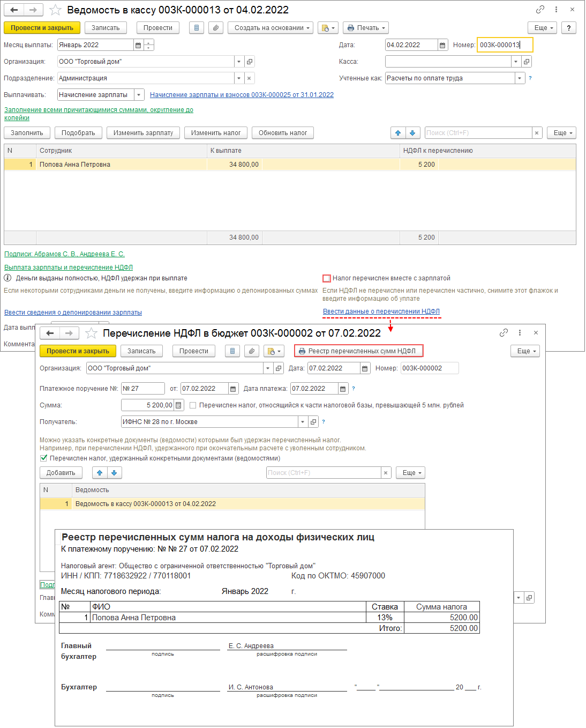Expand Получатель dropdown in Перечисление НДФЛ
Viewport: 586px width, 728px height.
303,422
